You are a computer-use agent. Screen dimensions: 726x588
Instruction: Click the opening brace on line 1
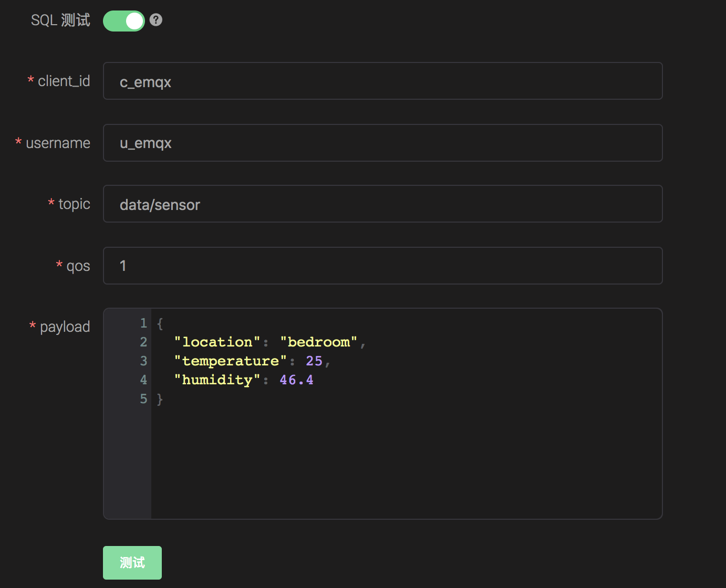pyautogui.click(x=160, y=324)
